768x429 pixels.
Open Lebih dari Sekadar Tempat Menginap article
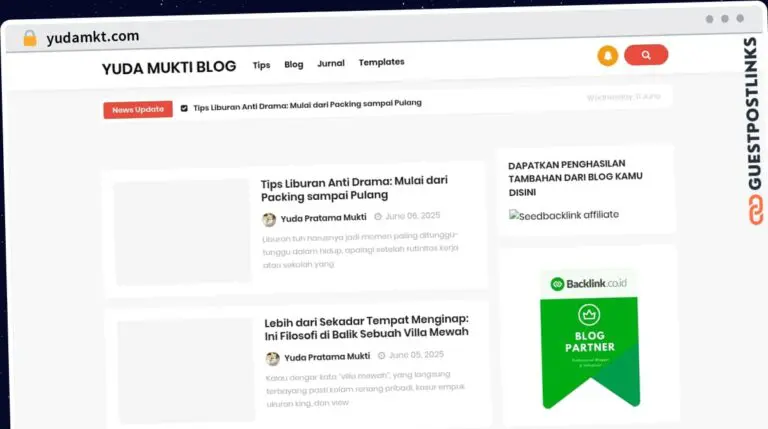tap(366, 327)
